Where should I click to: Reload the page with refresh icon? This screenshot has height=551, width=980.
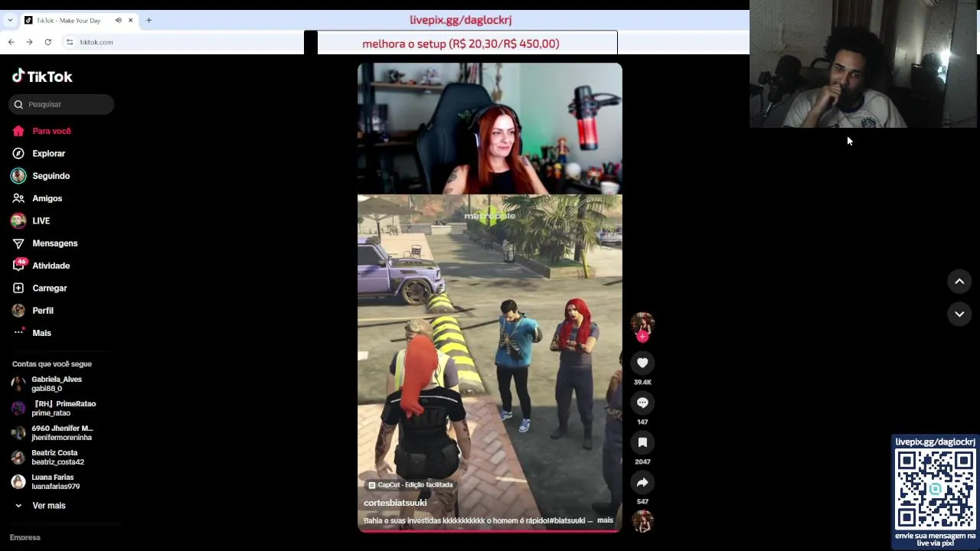(x=47, y=42)
